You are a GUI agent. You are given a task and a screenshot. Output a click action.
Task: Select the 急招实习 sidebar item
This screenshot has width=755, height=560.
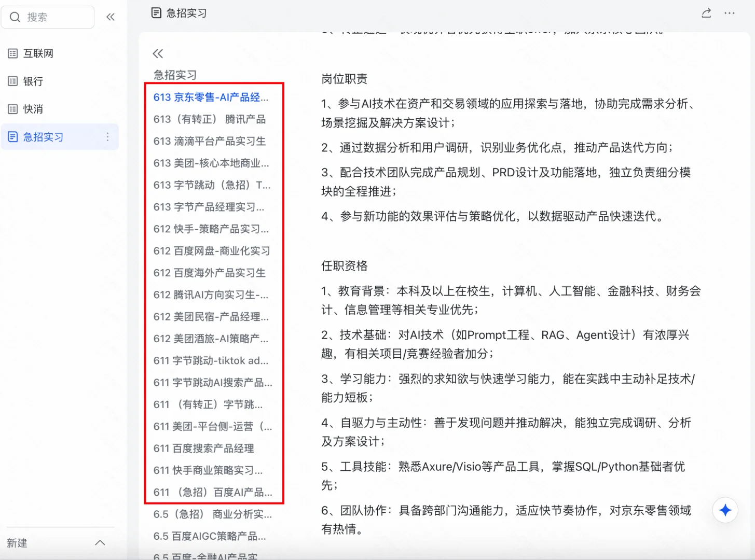click(60, 137)
